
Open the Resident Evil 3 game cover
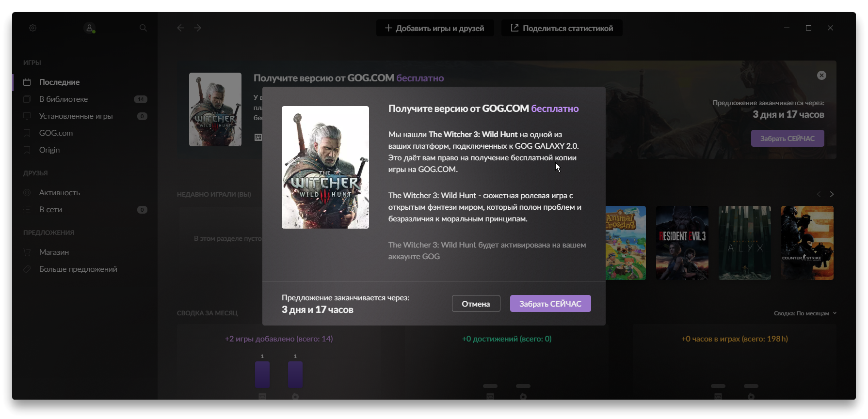[682, 243]
